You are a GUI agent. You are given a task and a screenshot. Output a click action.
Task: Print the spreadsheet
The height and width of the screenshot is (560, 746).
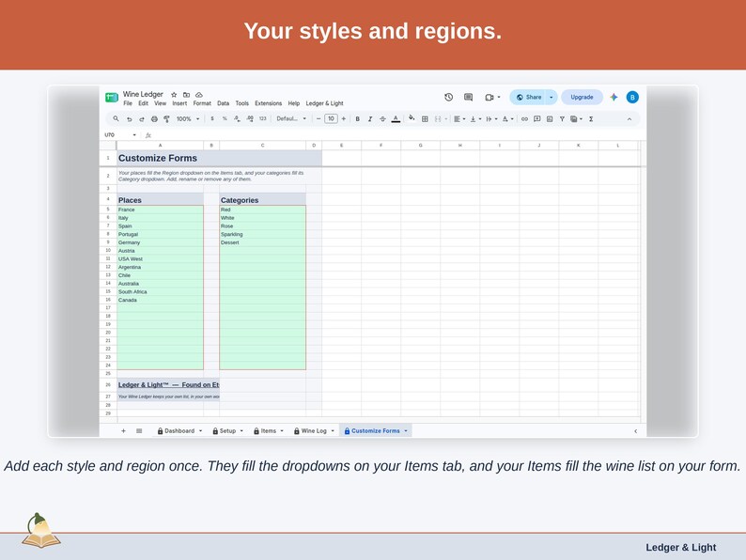(154, 119)
